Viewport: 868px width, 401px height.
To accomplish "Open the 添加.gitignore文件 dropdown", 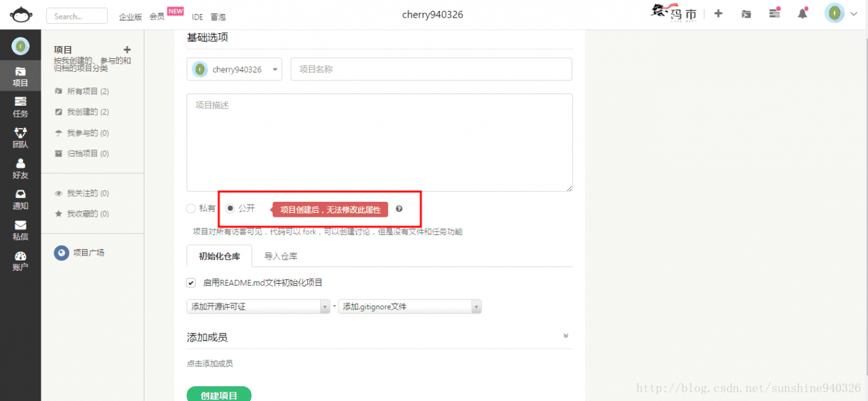I will point(410,307).
